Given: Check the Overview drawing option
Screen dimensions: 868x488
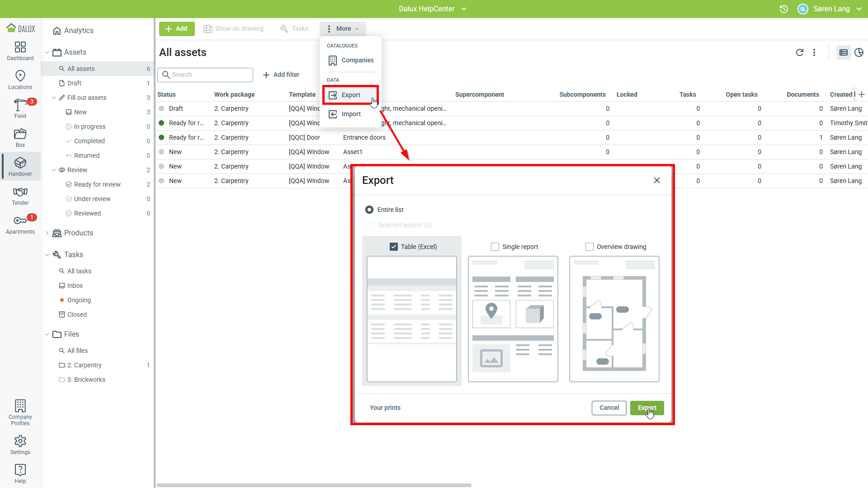Looking at the screenshot, I should (x=590, y=247).
